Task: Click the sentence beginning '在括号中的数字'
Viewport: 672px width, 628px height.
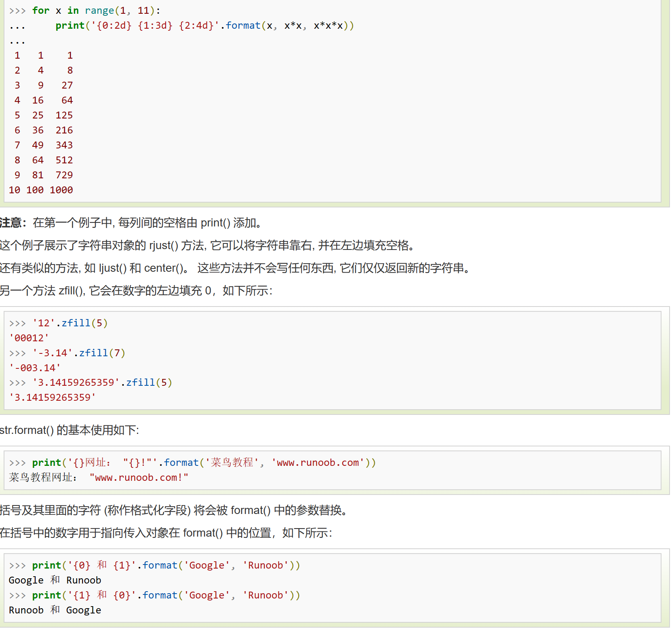Action: tap(166, 533)
